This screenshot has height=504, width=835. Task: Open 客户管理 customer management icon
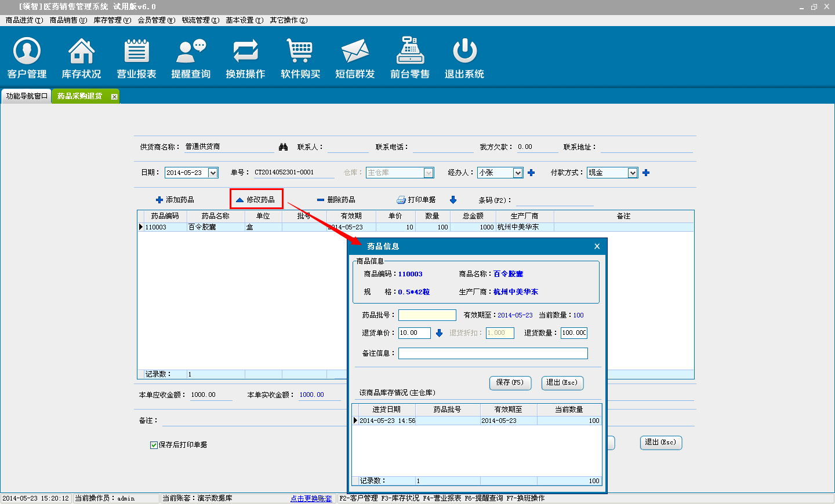[x=27, y=58]
